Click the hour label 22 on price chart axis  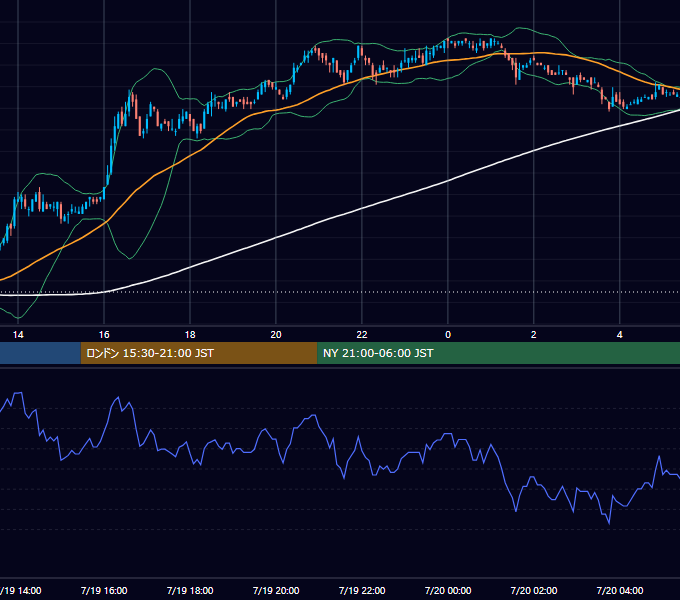click(362, 335)
